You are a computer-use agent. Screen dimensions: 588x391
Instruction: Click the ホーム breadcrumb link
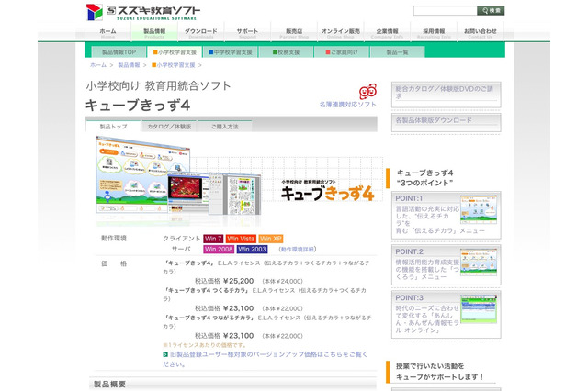click(x=98, y=65)
